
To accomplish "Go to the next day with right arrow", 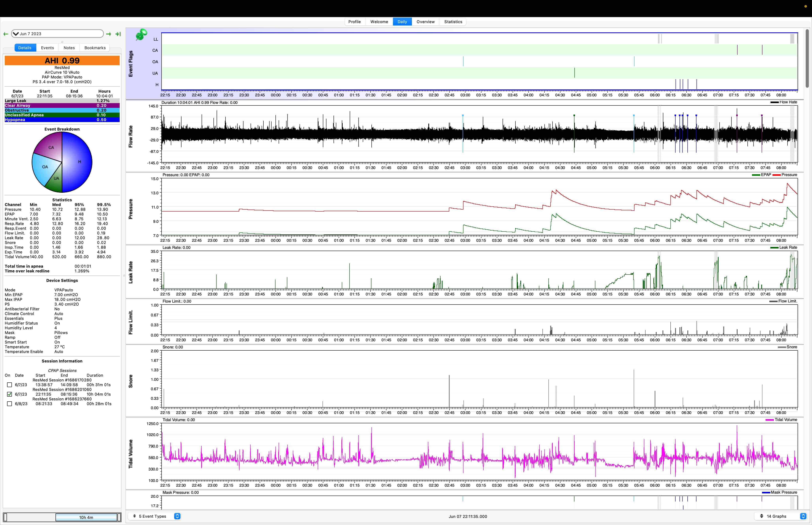I will click(x=108, y=34).
